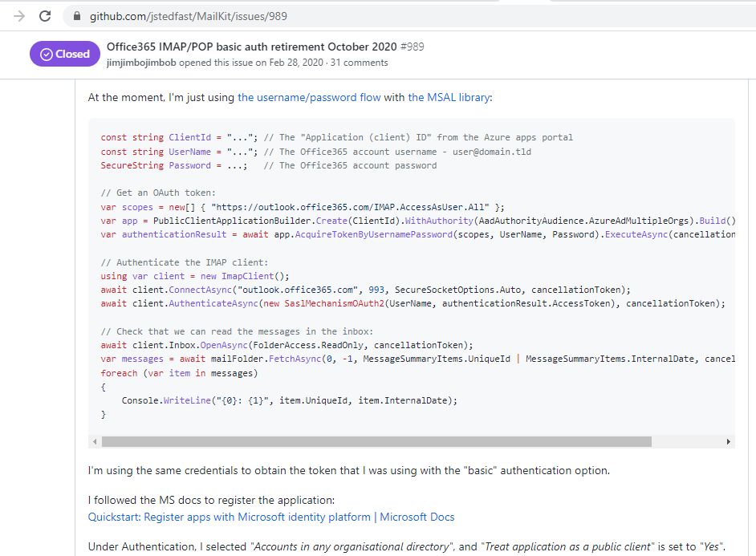Click the right arrow of the code scrollbar
This screenshot has height=556, width=756.
(729, 440)
